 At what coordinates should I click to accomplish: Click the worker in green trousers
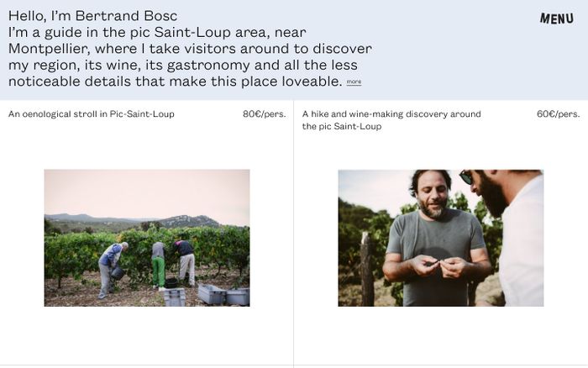[x=158, y=265]
